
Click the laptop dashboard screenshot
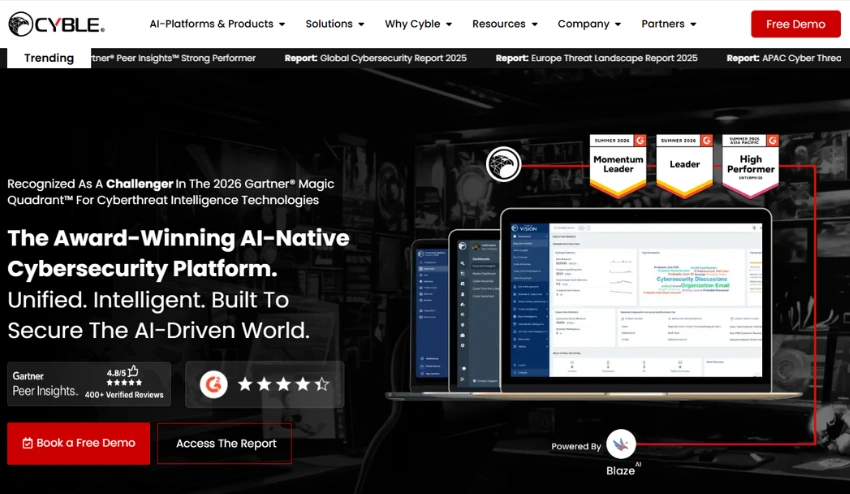pos(636,300)
